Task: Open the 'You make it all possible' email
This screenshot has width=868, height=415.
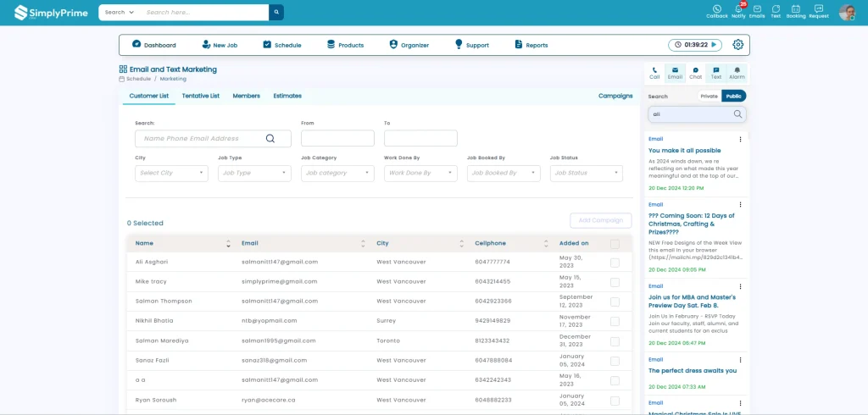Action: (x=684, y=151)
